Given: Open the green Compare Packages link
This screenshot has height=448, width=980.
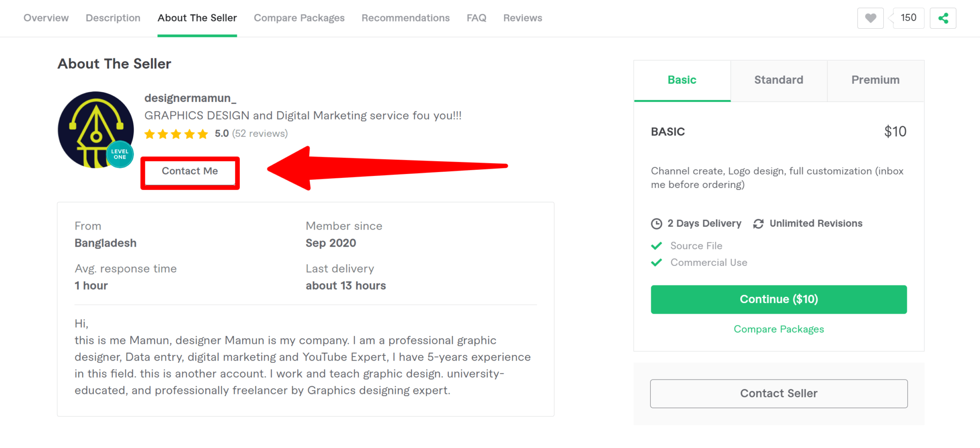Looking at the screenshot, I should tap(779, 329).
